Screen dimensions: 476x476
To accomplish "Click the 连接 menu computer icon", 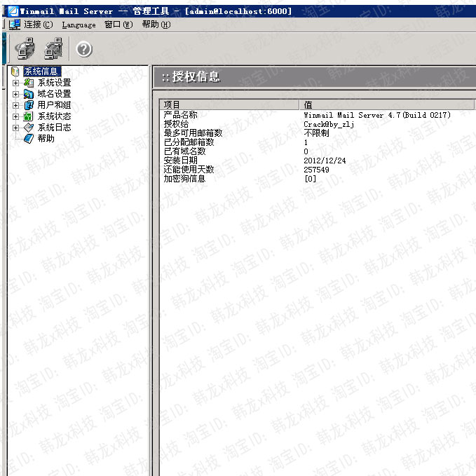I will click(15, 25).
